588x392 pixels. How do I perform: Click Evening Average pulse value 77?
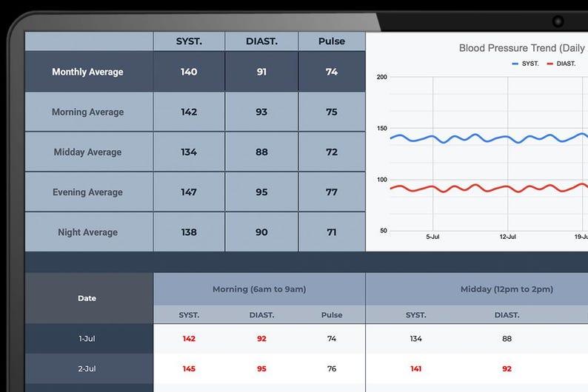332,192
